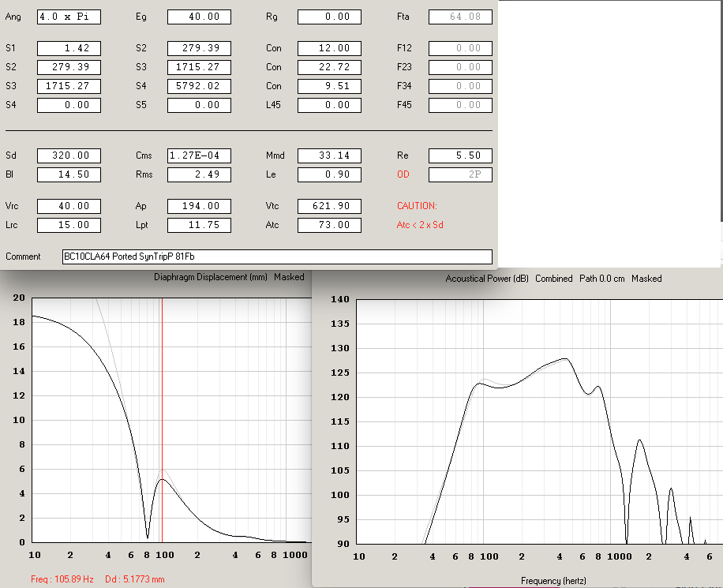Click the Atc field showing 73.00
Screen dimensions: 723x588
pos(329,225)
